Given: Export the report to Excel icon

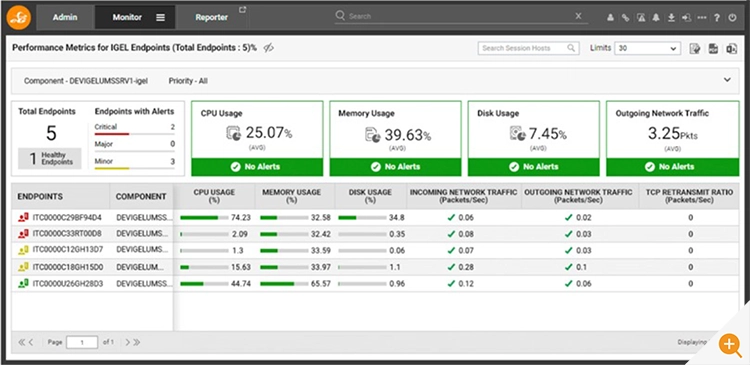Looking at the screenshot, I should 731,48.
